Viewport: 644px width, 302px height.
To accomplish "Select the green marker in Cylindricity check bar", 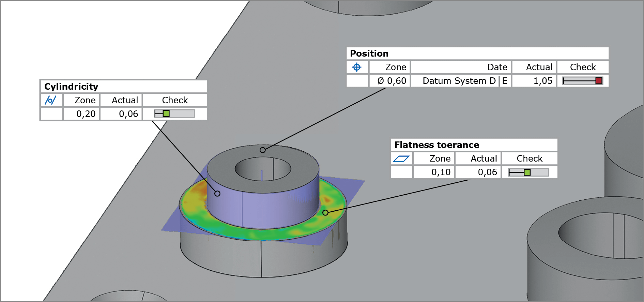I will click(166, 114).
